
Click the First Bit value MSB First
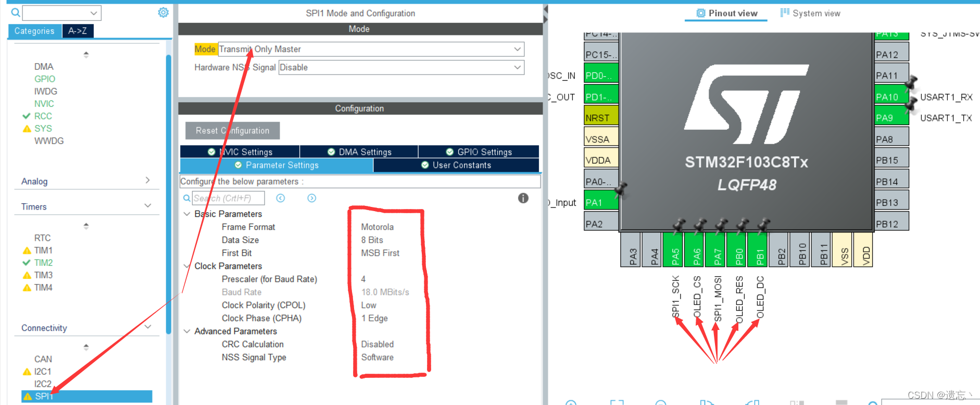pos(380,253)
